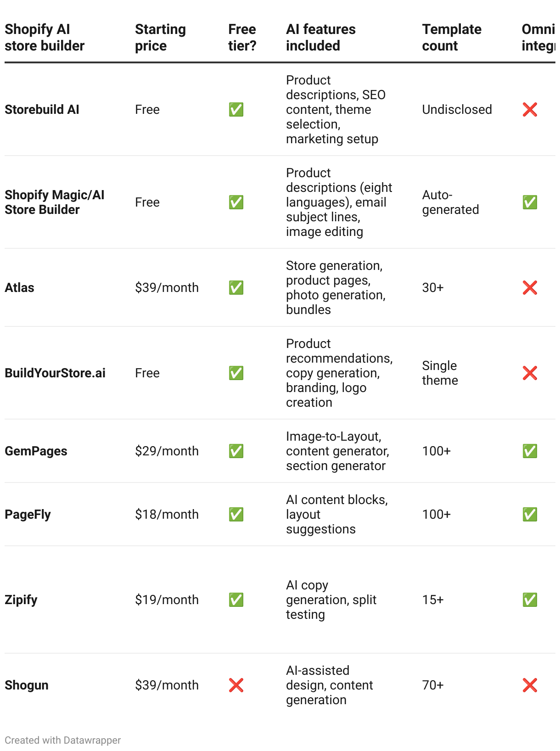Click the GemPages omnichannel green checkmark
The image size is (560, 751).
tap(530, 451)
